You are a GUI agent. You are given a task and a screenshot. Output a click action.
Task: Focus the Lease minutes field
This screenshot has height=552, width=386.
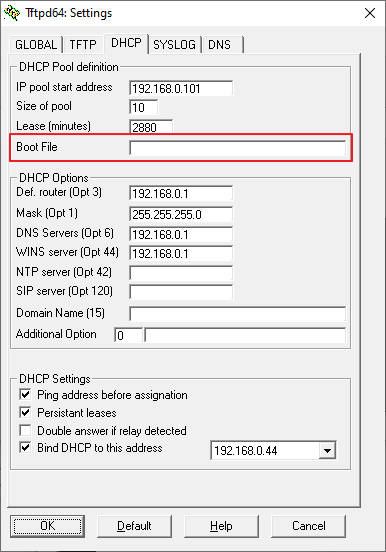point(151,127)
